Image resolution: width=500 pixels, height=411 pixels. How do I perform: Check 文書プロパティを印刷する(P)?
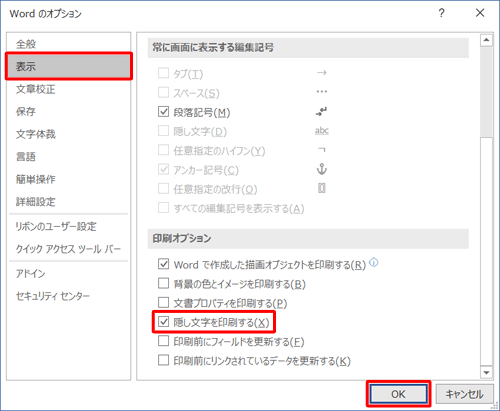coord(163,303)
